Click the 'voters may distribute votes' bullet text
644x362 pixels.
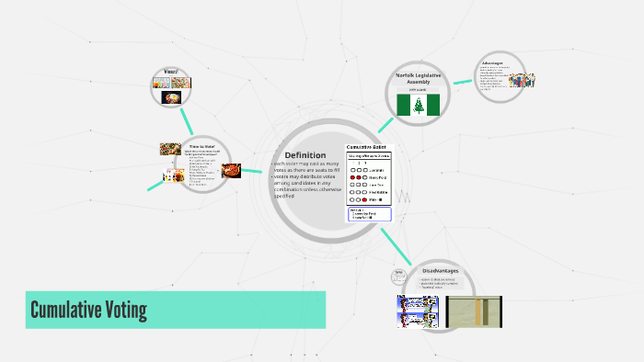[x=306, y=187]
